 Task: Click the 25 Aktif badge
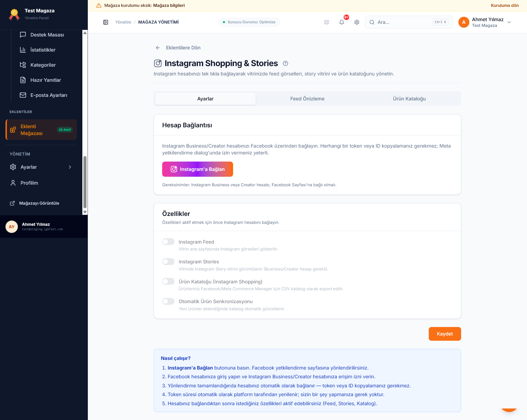65,130
